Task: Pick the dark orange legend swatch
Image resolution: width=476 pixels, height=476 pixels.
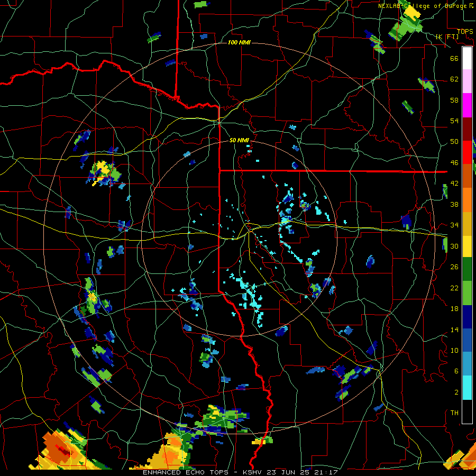Action: pos(467,176)
